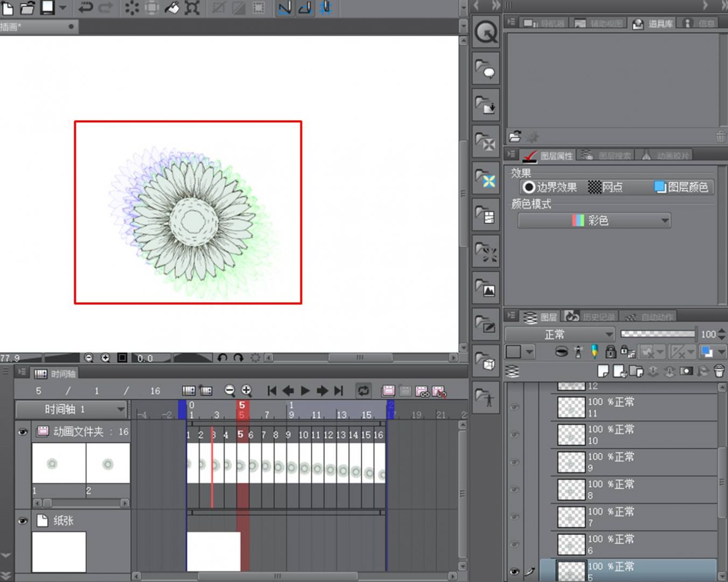
Task: Open the command bar overflow dropdown
Action: coord(464,8)
